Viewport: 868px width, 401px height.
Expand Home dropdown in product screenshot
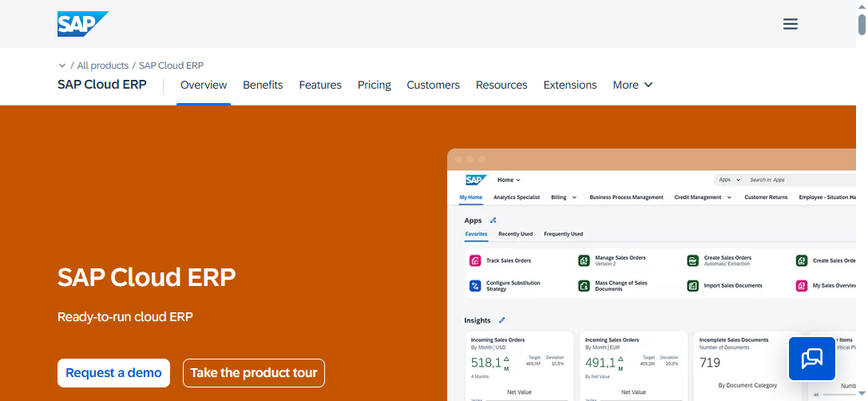click(x=509, y=180)
